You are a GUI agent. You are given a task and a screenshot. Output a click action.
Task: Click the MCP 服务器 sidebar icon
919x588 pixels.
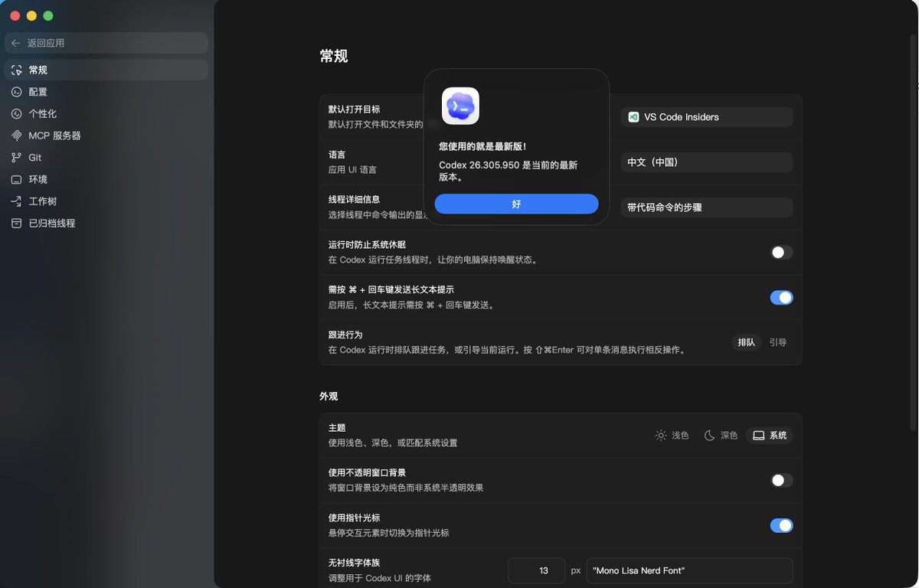point(16,136)
